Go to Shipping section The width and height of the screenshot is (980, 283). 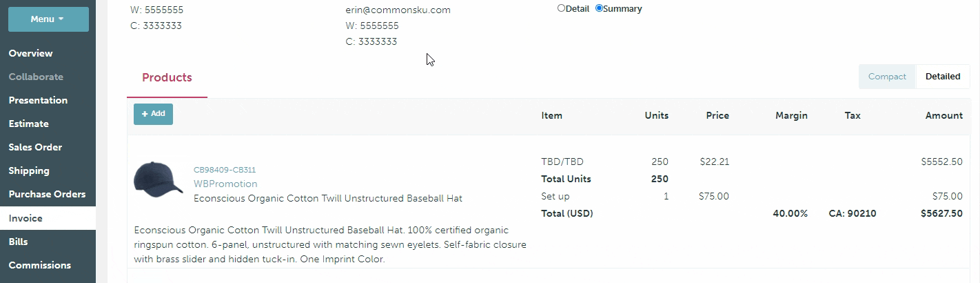click(x=29, y=170)
